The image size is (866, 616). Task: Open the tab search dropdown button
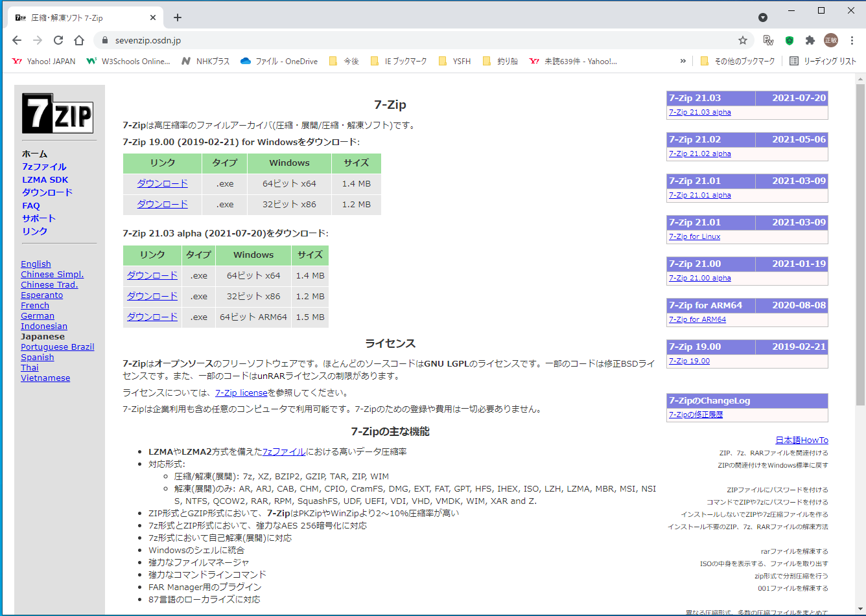763,17
